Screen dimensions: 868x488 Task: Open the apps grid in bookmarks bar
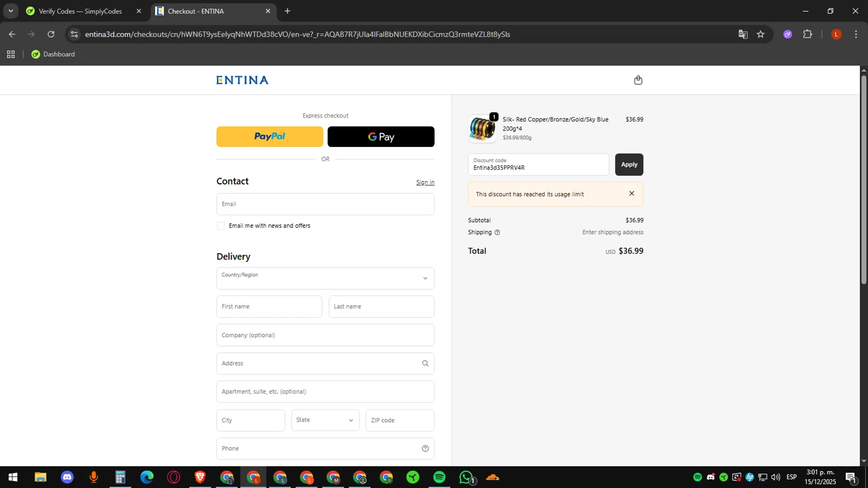click(x=10, y=54)
